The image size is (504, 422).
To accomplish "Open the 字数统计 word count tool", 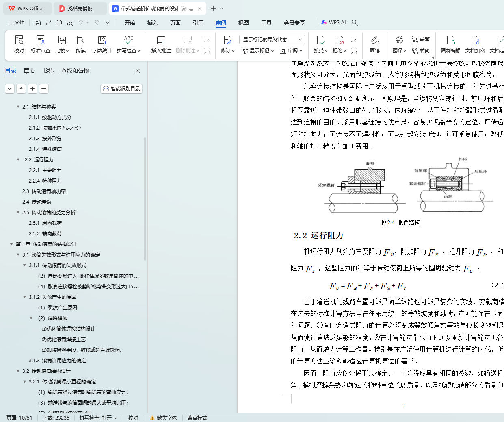I will [102, 44].
